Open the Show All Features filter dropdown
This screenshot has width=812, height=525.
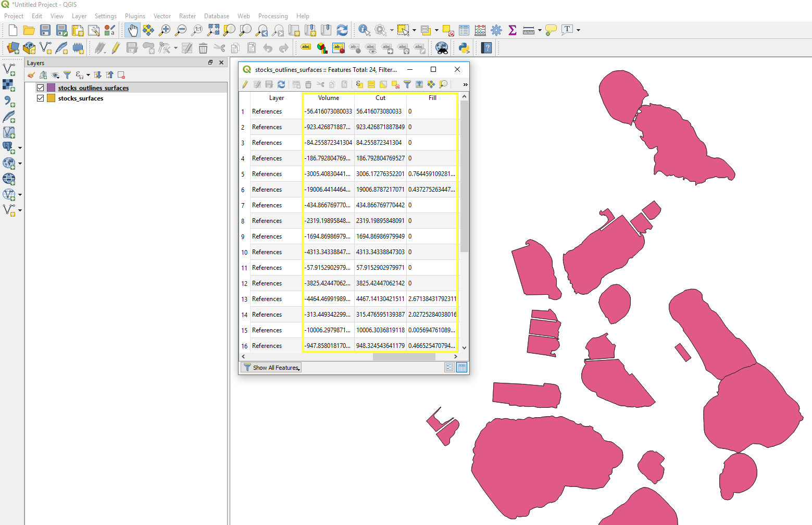tap(271, 367)
